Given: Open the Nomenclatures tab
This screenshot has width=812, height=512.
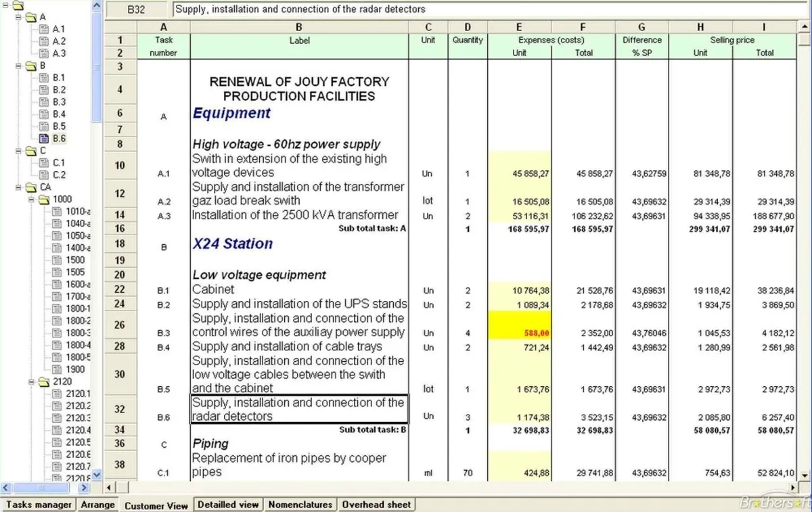Looking at the screenshot, I should pyautogui.click(x=300, y=505).
